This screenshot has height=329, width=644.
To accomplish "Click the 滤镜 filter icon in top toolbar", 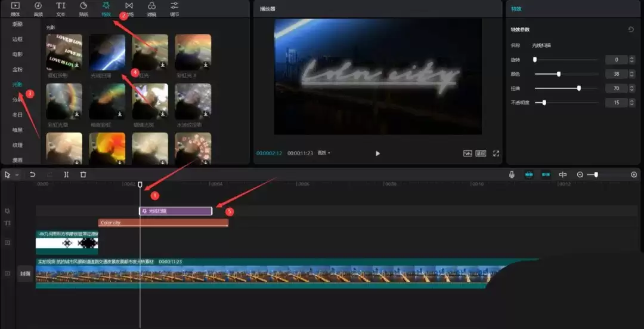I will tap(151, 8).
